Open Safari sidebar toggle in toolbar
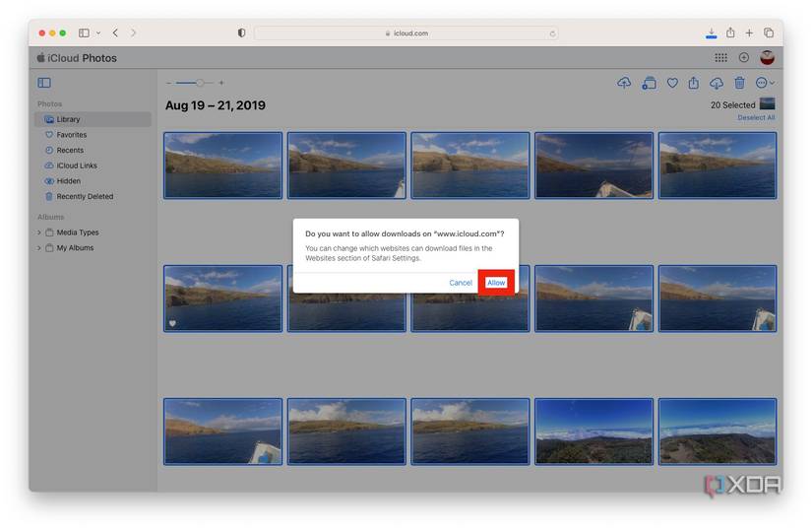The height and width of the screenshot is (530, 812). (x=84, y=33)
